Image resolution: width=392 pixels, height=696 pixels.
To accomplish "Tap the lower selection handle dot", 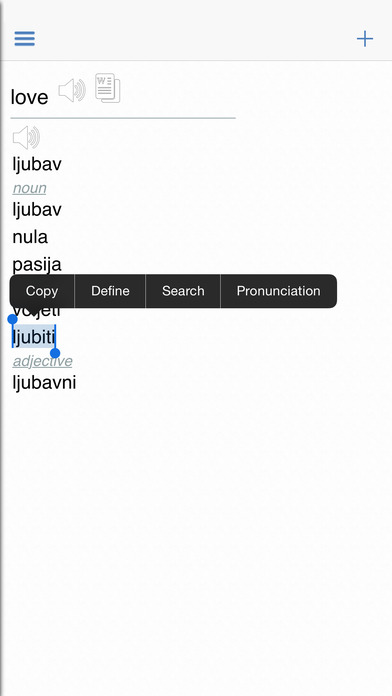I will click(55, 353).
